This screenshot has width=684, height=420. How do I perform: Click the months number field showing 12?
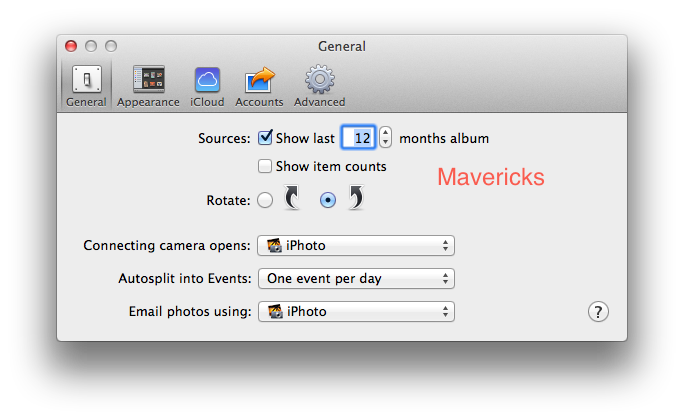(358, 138)
